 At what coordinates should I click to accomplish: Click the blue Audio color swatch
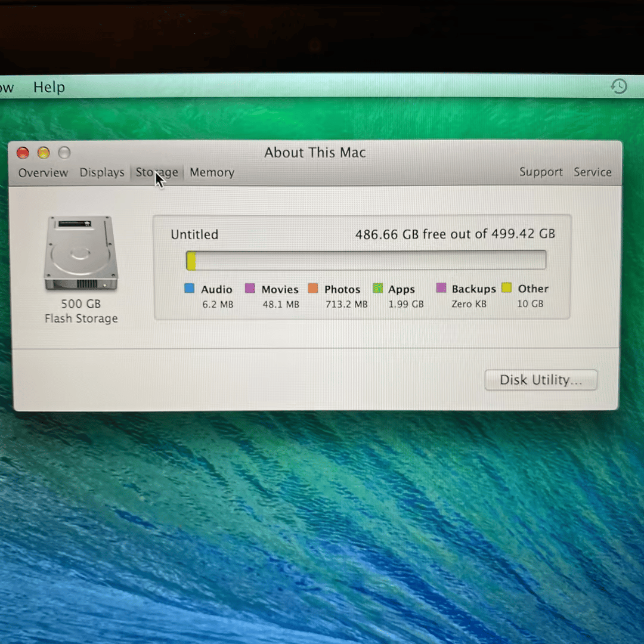190,288
